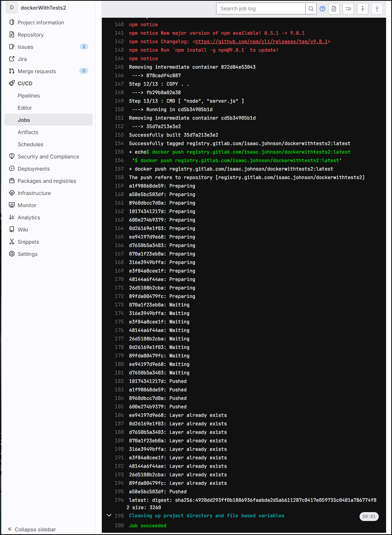Open the job log search help icon
Screen dimensions: 392x535
point(322,8)
